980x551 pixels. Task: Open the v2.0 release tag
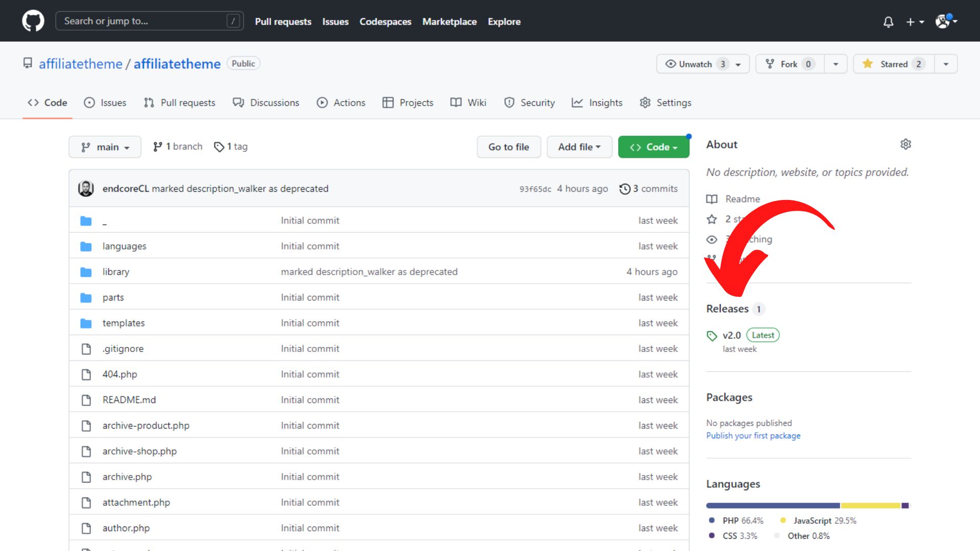pyautogui.click(x=731, y=335)
